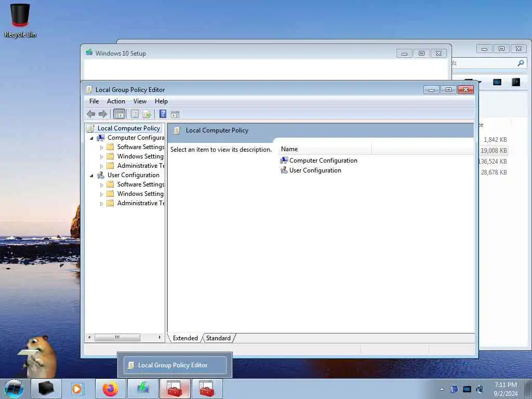Click the Local Group Policy Editor taskbar preview
Image resolution: width=532 pixels, height=399 pixels.
(175, 365)
